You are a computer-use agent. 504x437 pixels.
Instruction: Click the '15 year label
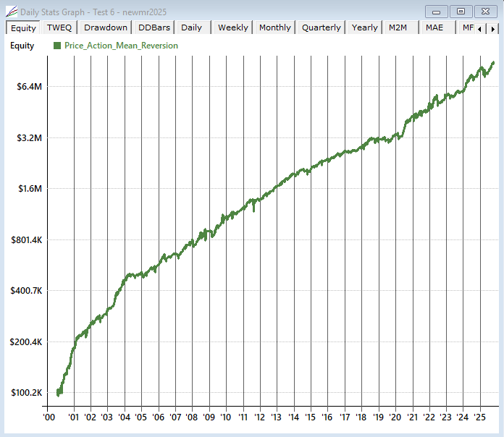[310, 417]
